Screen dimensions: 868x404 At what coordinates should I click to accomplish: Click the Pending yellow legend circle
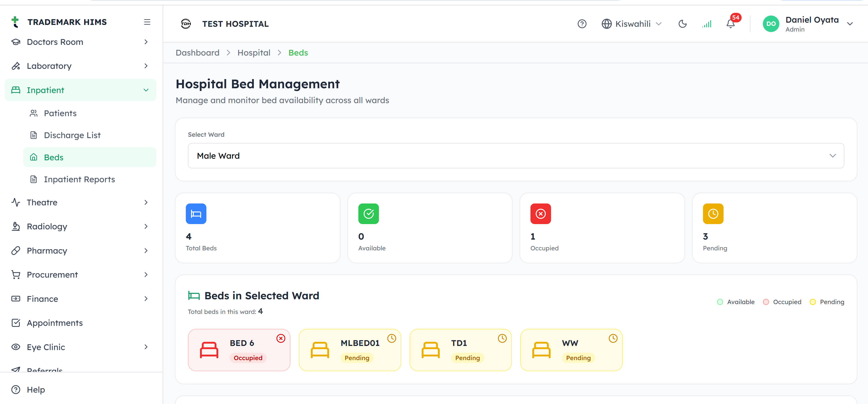[x=813, y=302]
